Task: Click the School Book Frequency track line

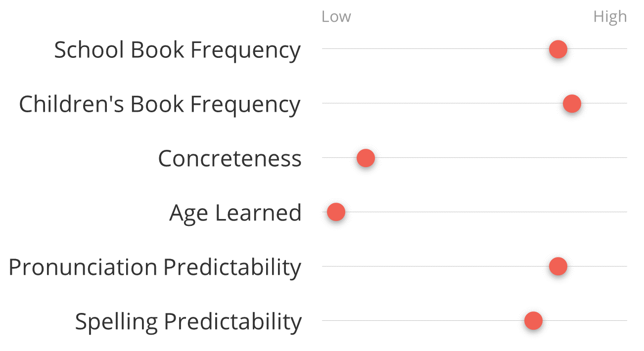Action: [x=474, y=48]
